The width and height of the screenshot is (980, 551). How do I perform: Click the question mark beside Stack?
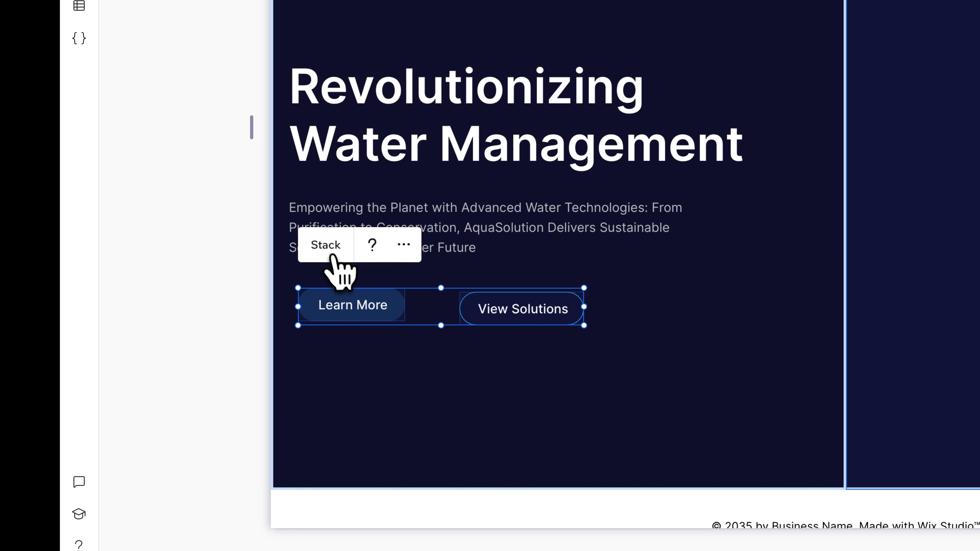(x=372, y=245)
